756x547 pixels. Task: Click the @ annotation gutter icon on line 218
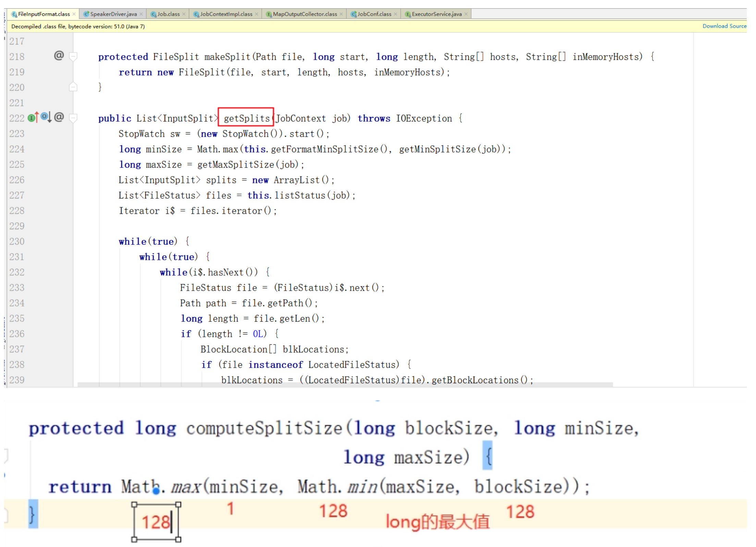pyautogui.click(x=59, y=56)
